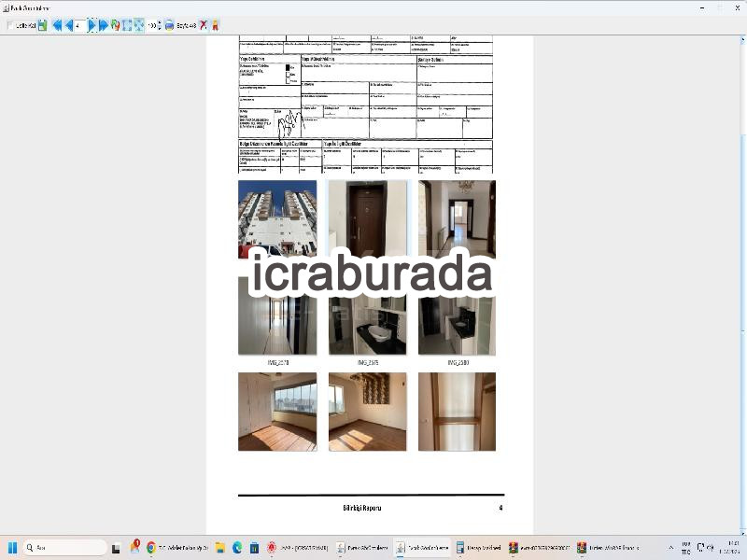Click the bathroom sink countertop photo
The image size is (747, 560).
click(367, 326)
